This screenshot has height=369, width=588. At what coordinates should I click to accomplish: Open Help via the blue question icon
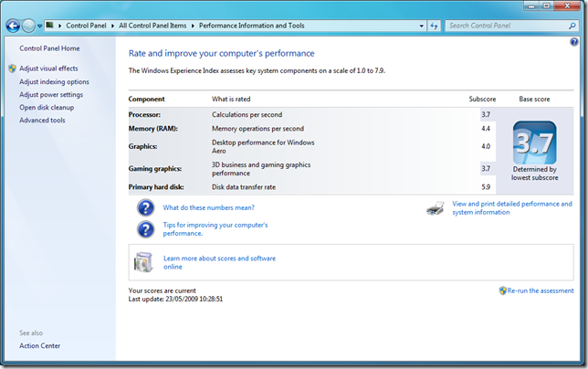574,42
